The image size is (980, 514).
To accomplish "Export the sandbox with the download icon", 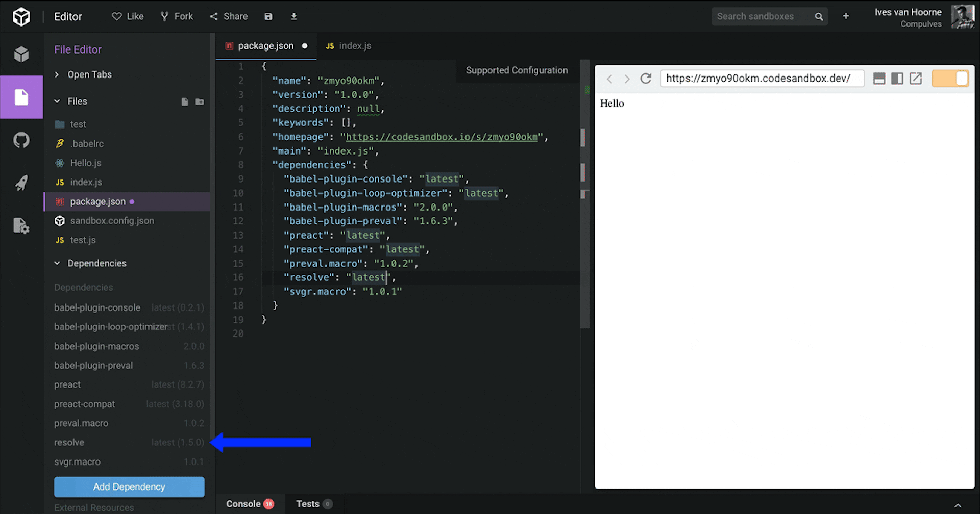I will 293,16.
